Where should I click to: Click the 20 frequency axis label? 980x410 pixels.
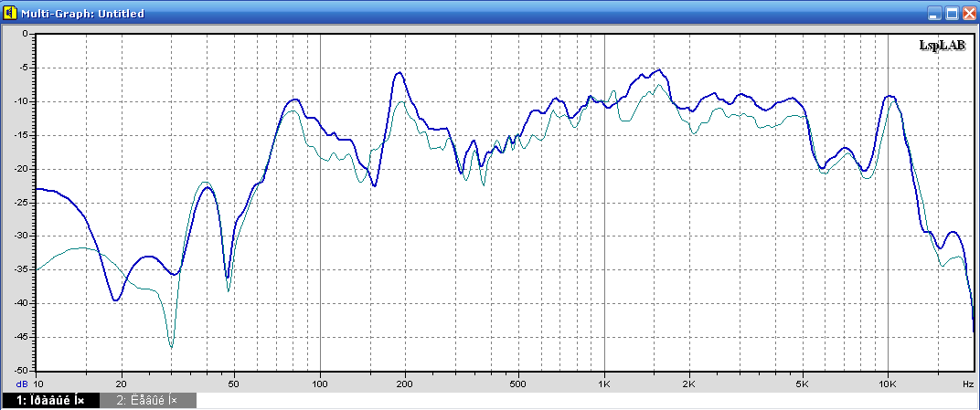point(122,384)
